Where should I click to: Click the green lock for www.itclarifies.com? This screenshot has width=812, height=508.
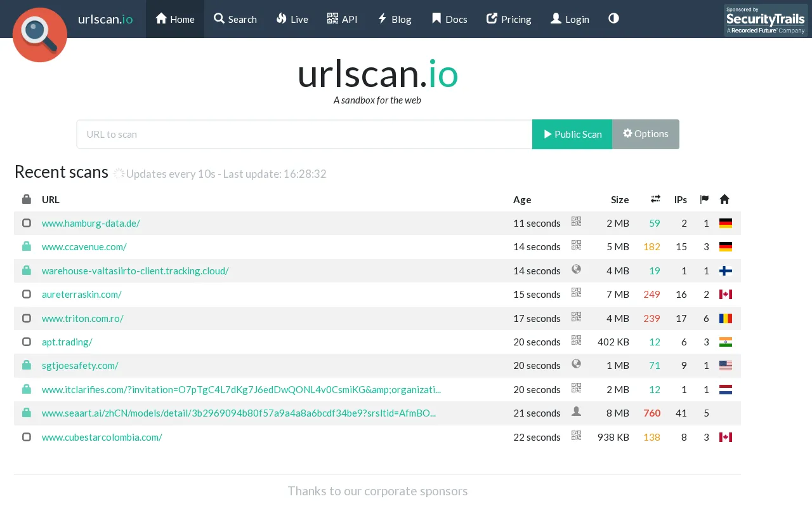(27, 389)
